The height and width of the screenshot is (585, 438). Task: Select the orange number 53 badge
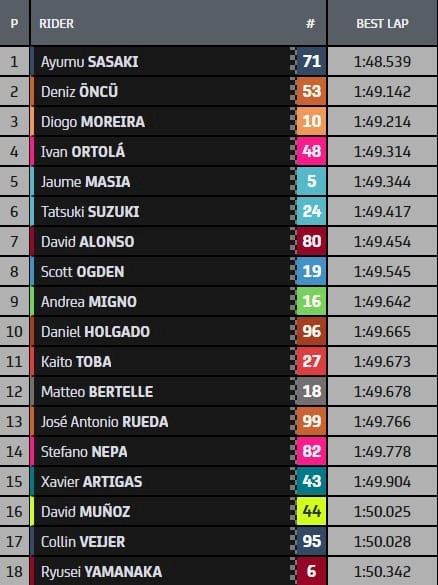(311, 91)
